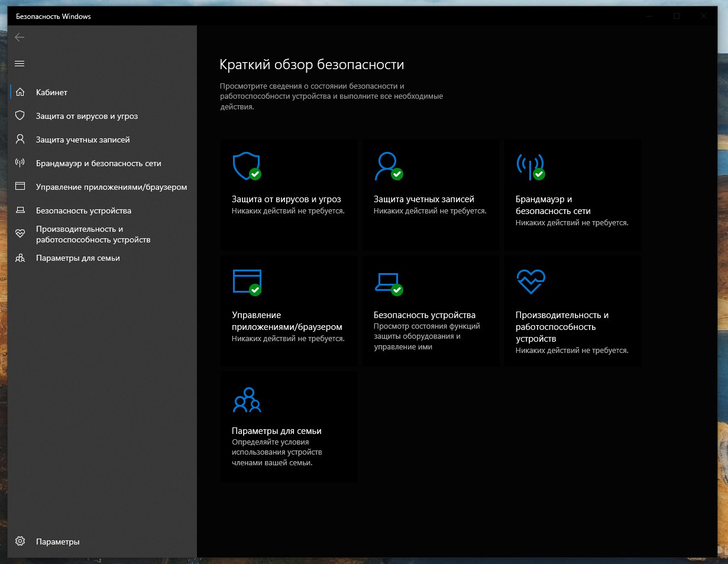
Task: Click family icon beside Параметры для семьи in sidebar
Action: click(20, 258)
